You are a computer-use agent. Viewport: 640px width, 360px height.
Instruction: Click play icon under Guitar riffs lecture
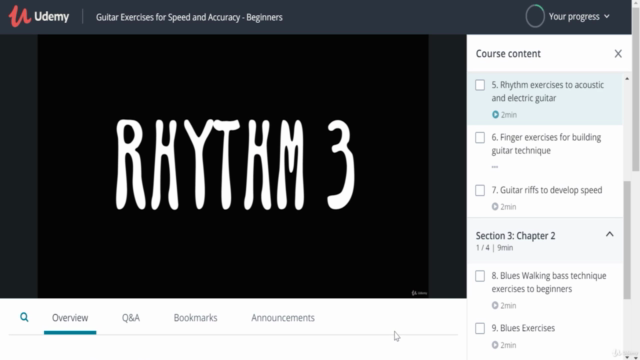point(495,207)
